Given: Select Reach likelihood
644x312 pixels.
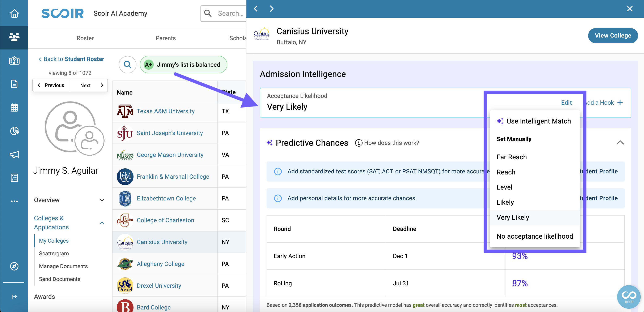Looking at the screenshot, I should coord(534,172).
